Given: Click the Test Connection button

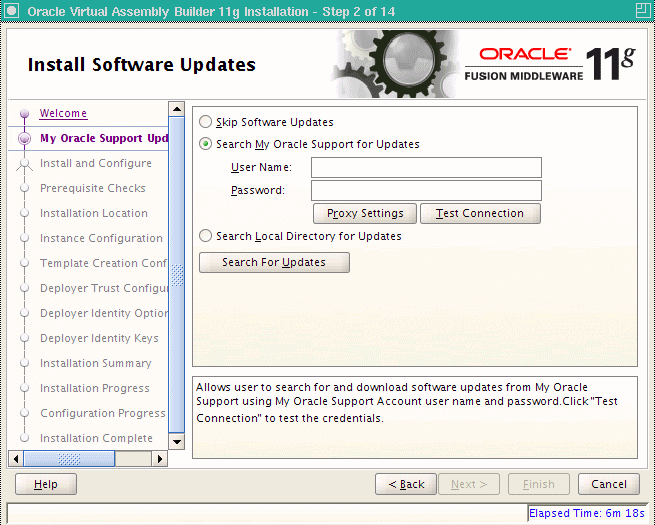Looking at the screenshot, I should pyautogui.click(x=480, y=213).
